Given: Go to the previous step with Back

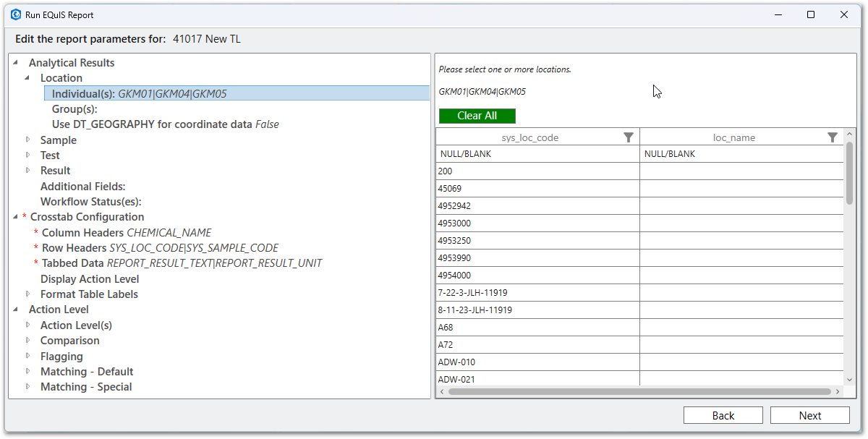Looking at the screenshot, I should point(723,415).
